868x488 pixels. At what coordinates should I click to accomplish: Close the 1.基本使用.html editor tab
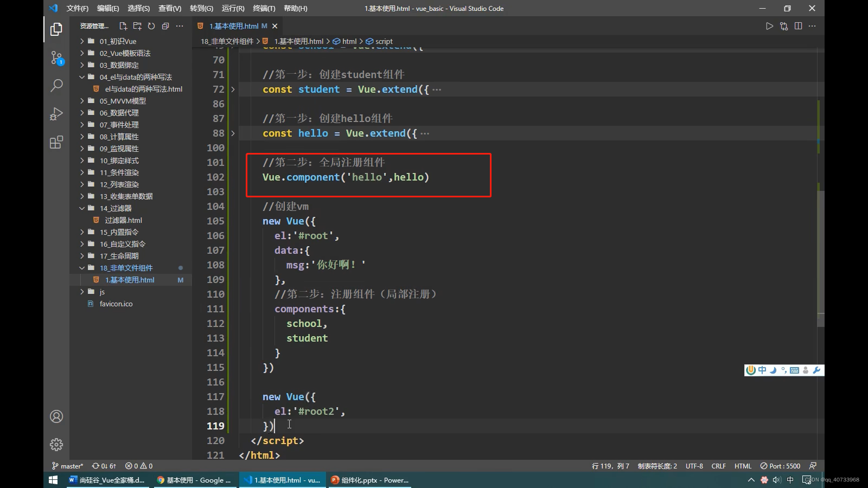pos(275,26)
